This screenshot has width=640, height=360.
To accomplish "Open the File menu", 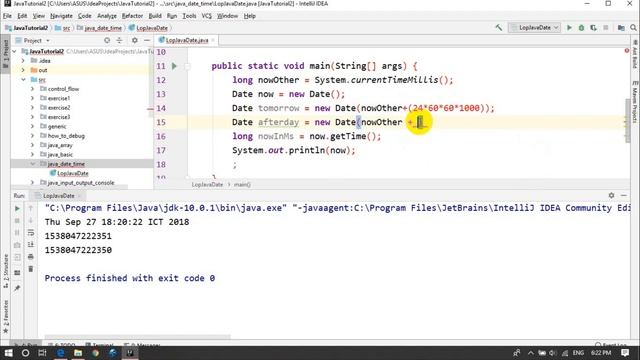I will (7, 16).
